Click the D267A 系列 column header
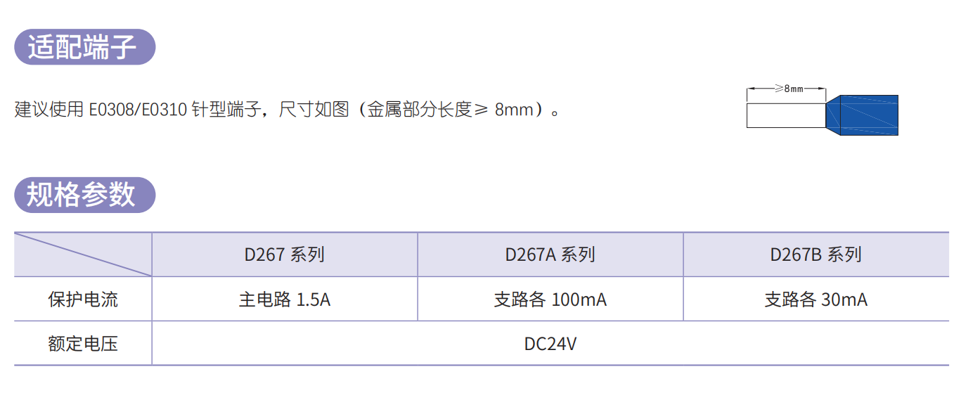The height and width of the screenshot is (407, 980). pyautogui.click(x=550, y=254)
